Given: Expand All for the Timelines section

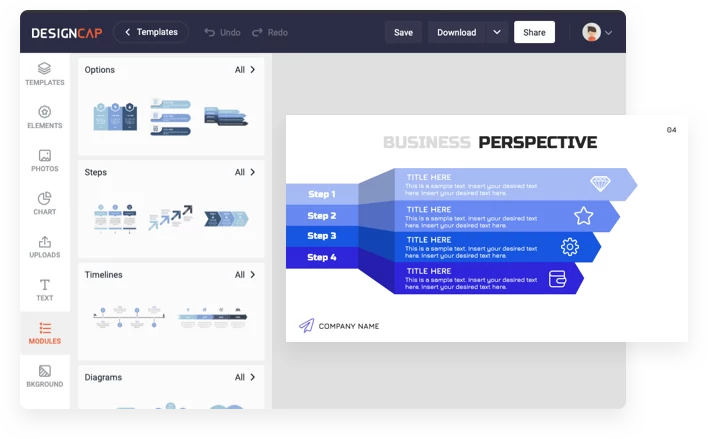Looking at the screenshot, I should tap(245, 275).
